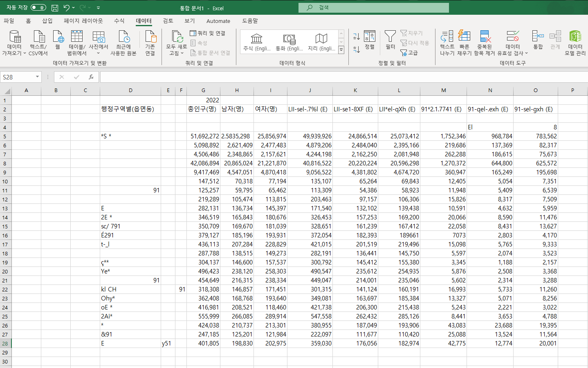Switch to the 삽입 ribbon tab

click(47, 21)
